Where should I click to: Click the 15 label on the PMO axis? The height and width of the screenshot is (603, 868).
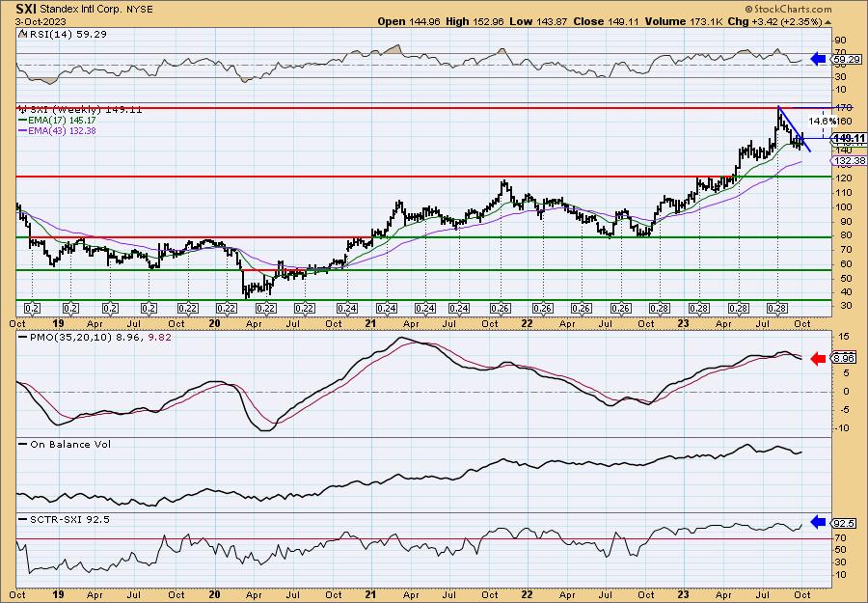[842, 337]
